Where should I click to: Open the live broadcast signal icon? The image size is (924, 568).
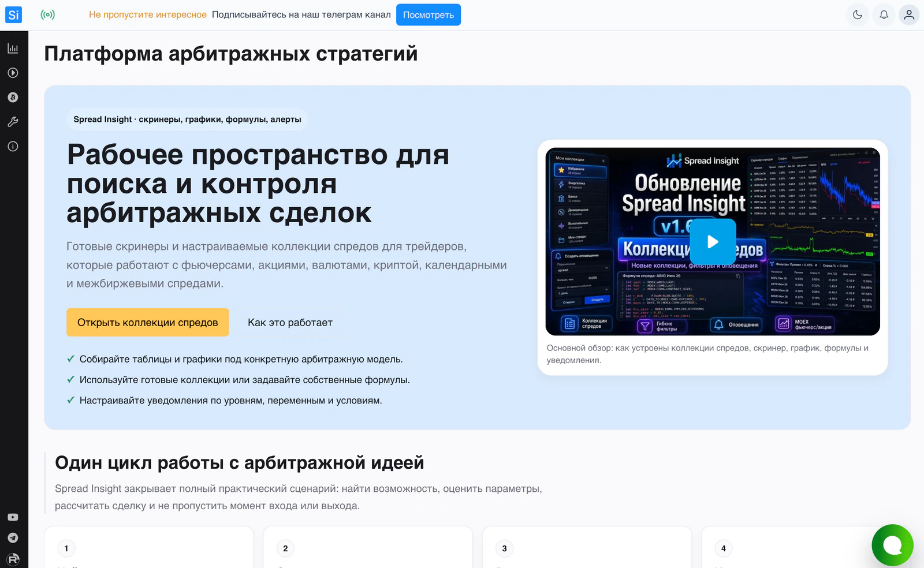pos(48,15)
